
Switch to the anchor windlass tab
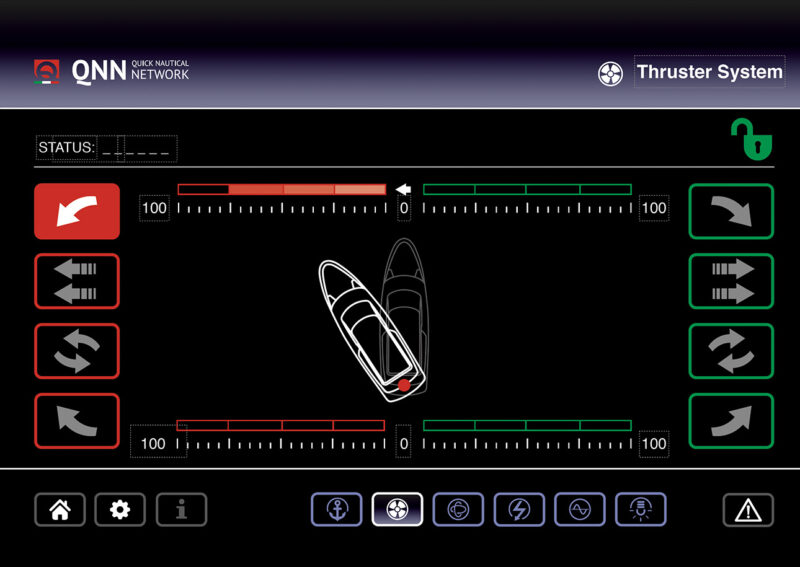tap(337, 509)
